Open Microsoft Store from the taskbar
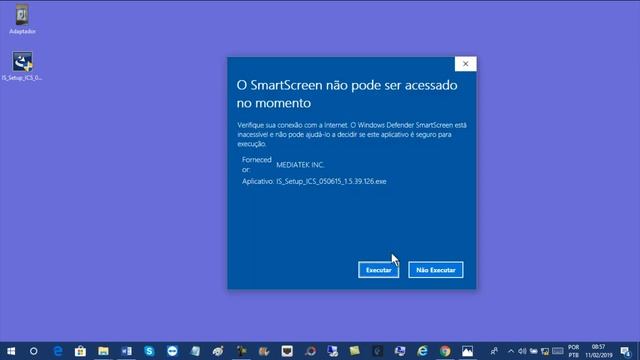The image size is (640, 360). pos(80,351)
